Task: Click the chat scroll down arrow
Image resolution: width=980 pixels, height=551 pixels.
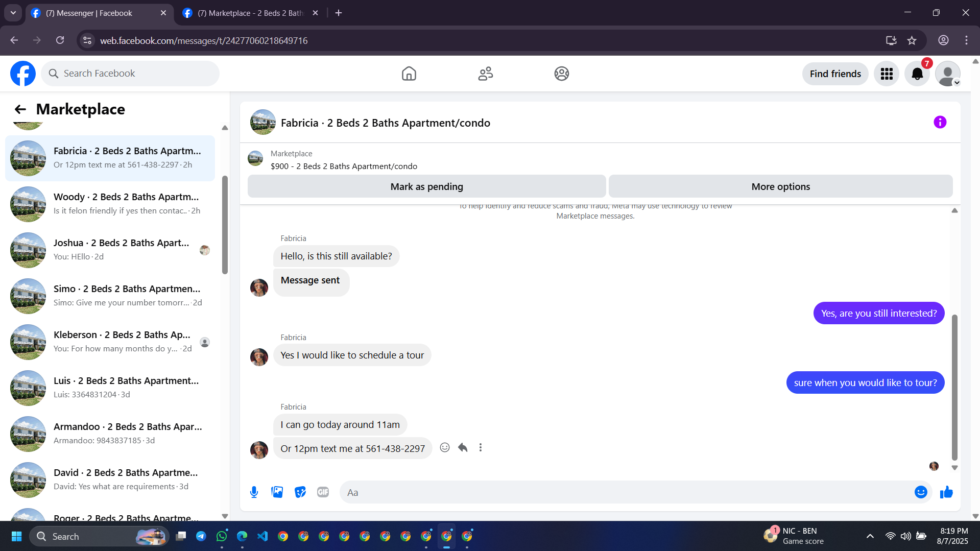Action: (x=954, y=468)
